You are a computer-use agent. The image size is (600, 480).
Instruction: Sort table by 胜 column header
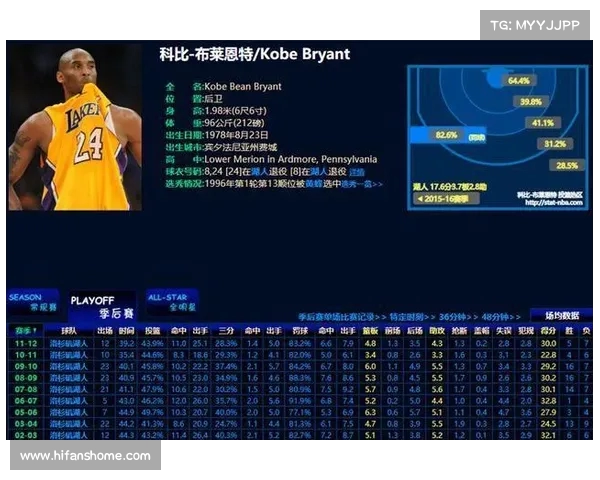coord(569,330)
